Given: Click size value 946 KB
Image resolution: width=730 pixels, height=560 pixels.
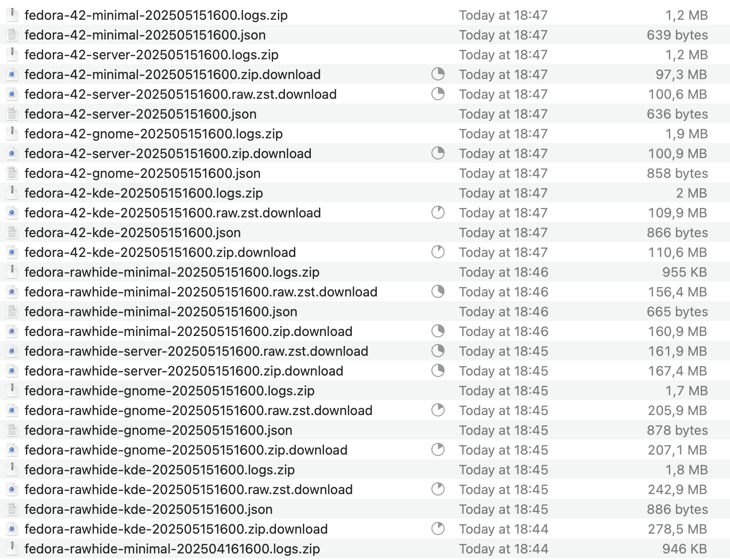Looking at the screenshot, I should [x=685, y=549].
